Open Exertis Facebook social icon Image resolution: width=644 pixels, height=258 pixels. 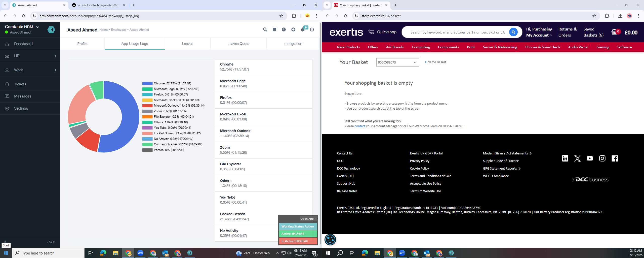point(615,158)
